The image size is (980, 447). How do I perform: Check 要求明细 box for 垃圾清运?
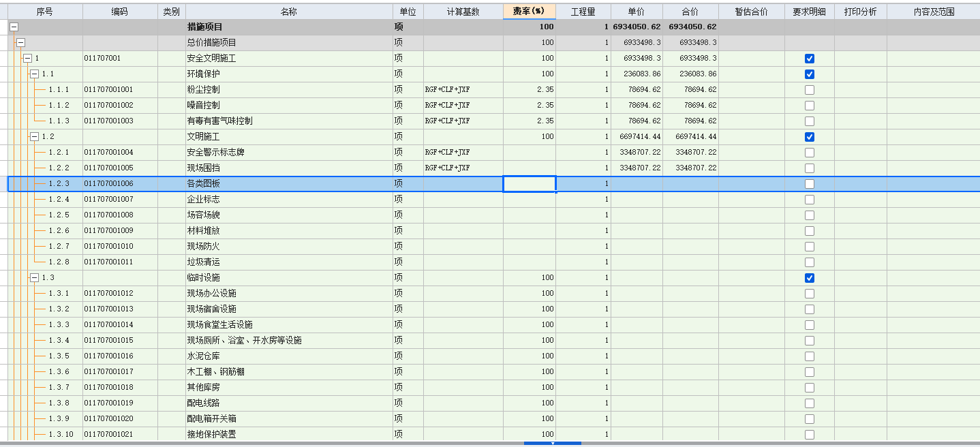809,262
